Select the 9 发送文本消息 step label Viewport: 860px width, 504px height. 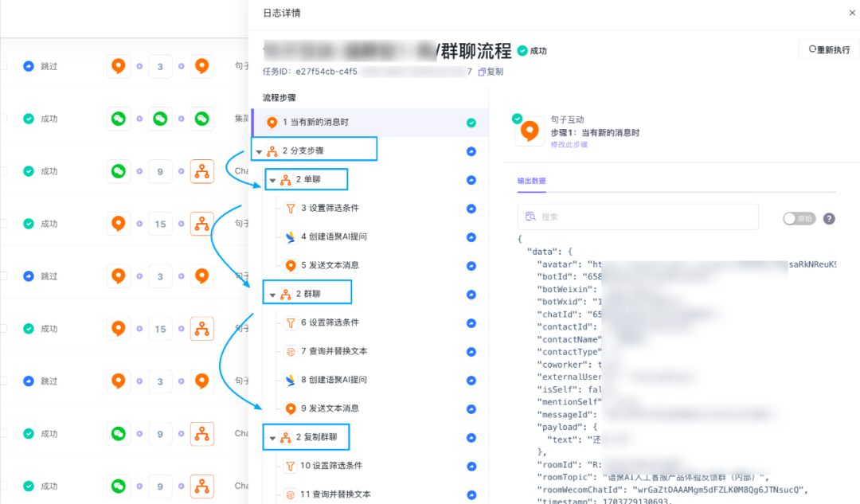330,408
